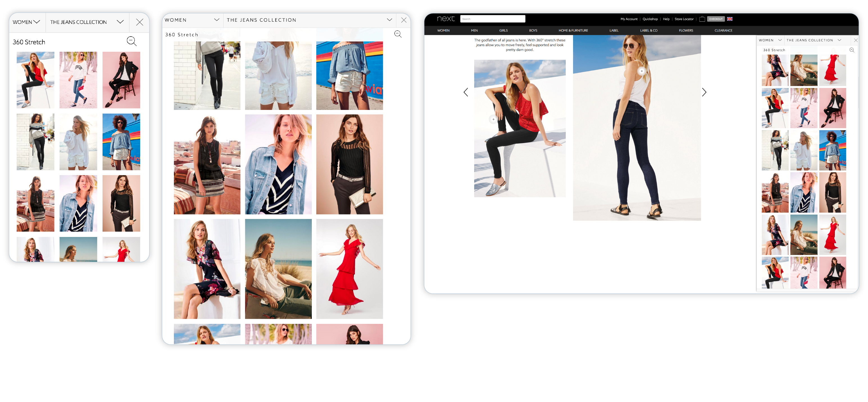Click plus hotspot on black jeans photo

tap(493, 119)
